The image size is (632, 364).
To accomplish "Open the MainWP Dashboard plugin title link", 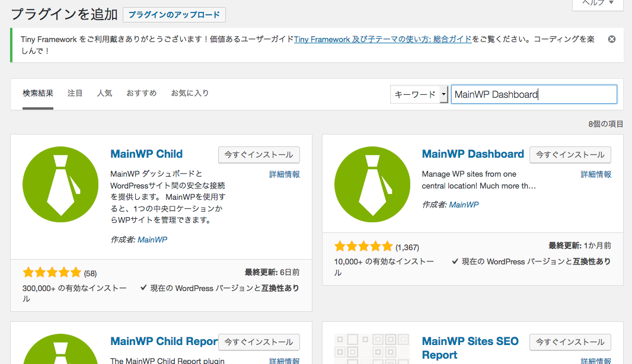I will pos(473,154).
